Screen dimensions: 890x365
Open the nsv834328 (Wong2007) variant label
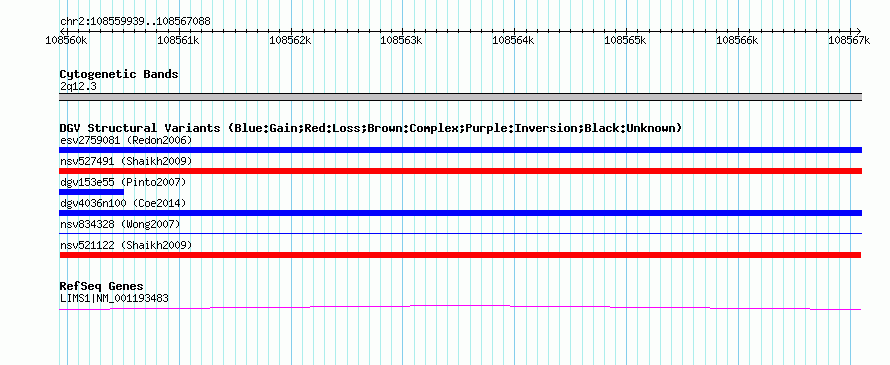tap(120, 224)
